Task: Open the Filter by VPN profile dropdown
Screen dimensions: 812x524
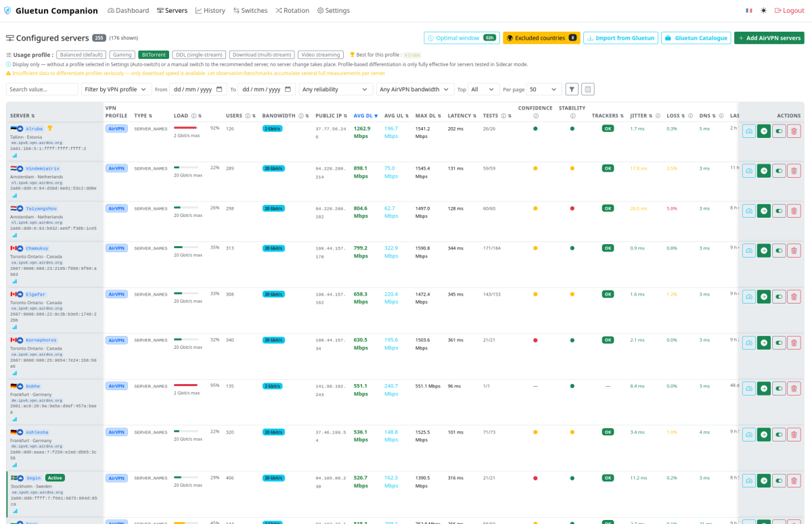Action: [116, 89]
